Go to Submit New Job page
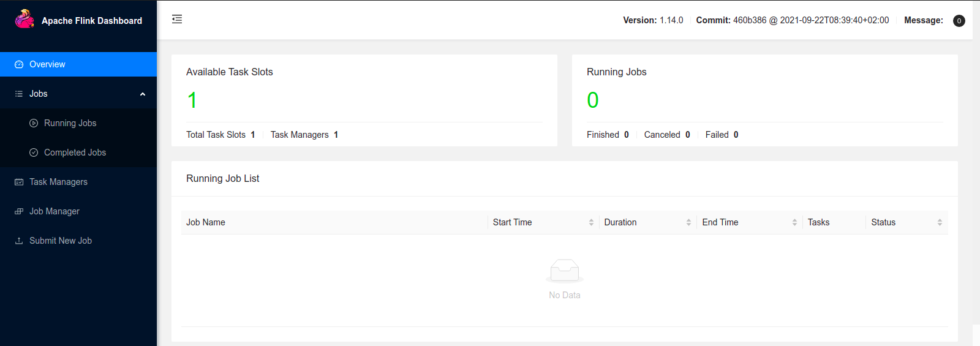 pyautogui.click(x=78, y=241)
